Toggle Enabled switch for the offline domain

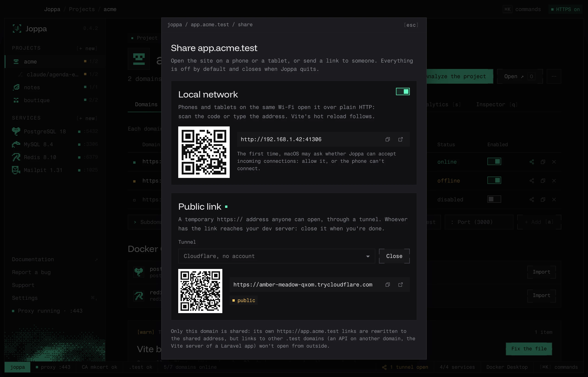click(494, 180)
